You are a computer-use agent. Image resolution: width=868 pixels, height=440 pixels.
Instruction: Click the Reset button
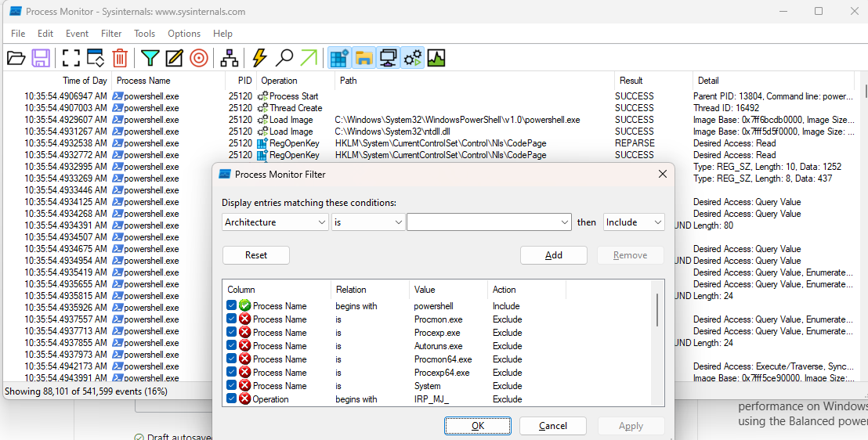pyautogui.click(x=255, y=255)
